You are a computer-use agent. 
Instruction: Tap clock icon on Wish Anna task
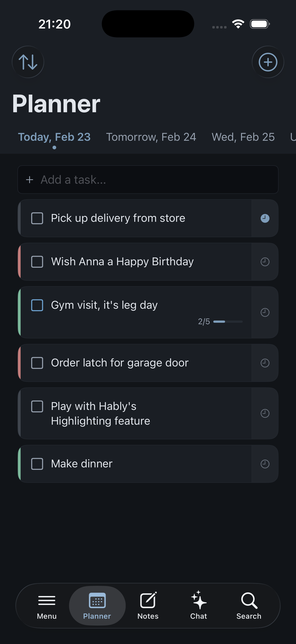coord(265,262)
